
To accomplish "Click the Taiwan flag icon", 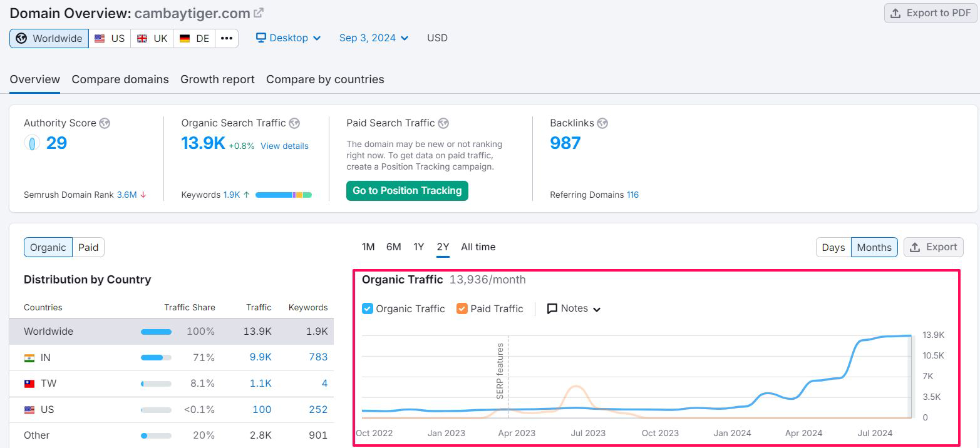I will point(29,384).
